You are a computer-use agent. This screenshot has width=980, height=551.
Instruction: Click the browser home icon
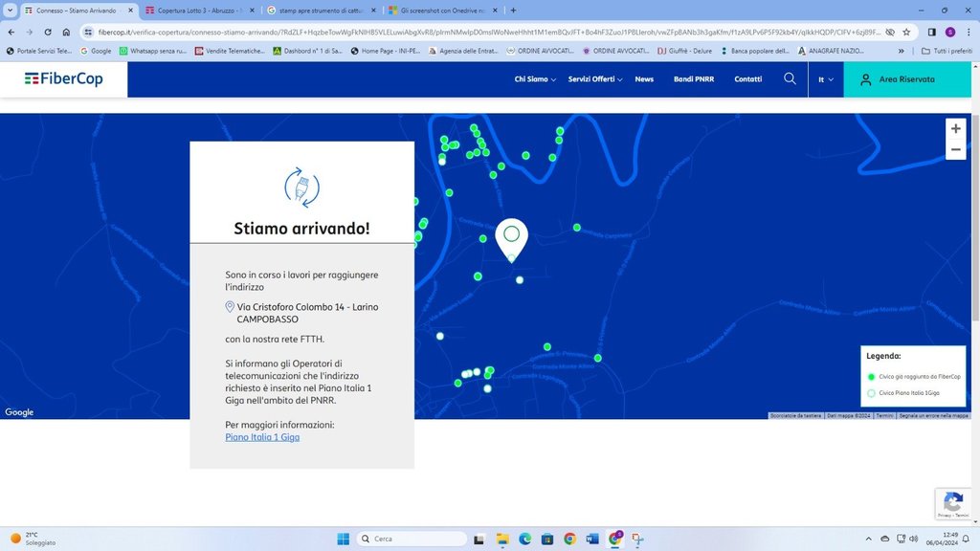pyautogui.click(x=66, y=32)
